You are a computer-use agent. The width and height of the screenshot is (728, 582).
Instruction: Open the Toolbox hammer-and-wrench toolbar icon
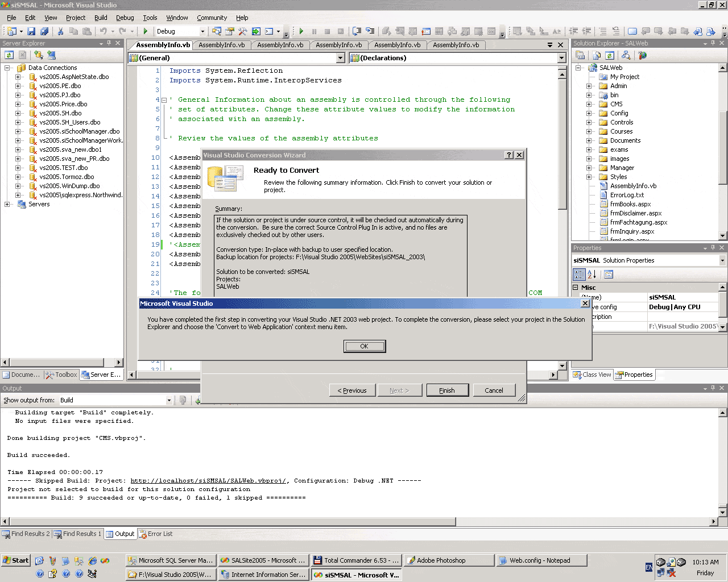243,31
